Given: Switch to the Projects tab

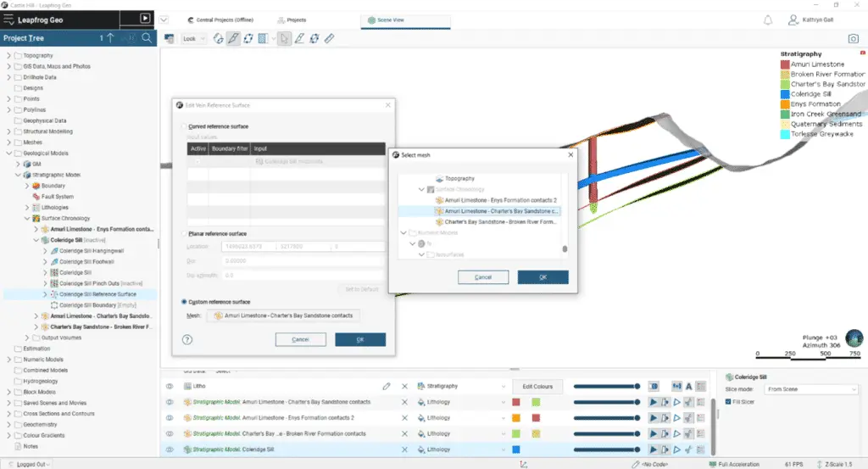Looking at the screenshot, I should pos(292,20).
